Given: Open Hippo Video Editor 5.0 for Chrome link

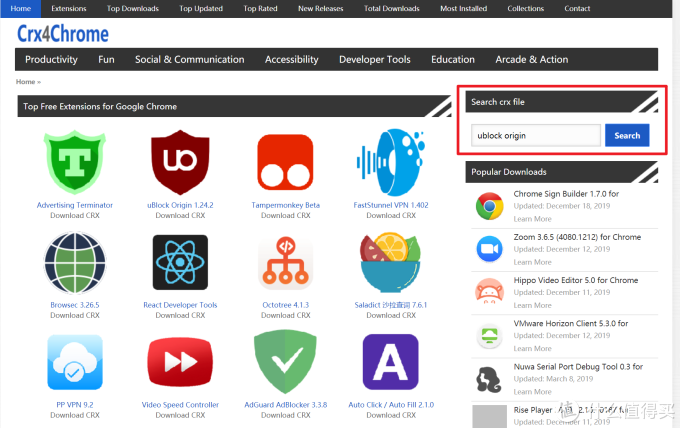Looking at the screenshot, I should pos(575,280).
